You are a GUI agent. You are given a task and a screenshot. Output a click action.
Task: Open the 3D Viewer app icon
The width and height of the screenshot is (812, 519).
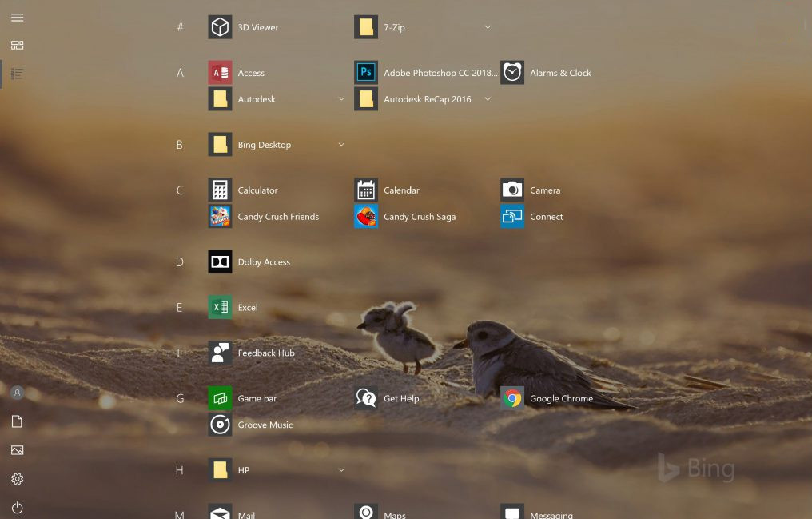[x=220, y=27]
